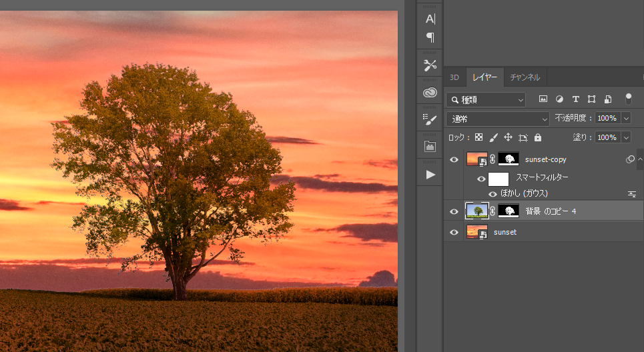Image resolution: width=644 pixels, height=352 pixels.
Task: Click the pixel layer filter icon
Action: (543, 99)
